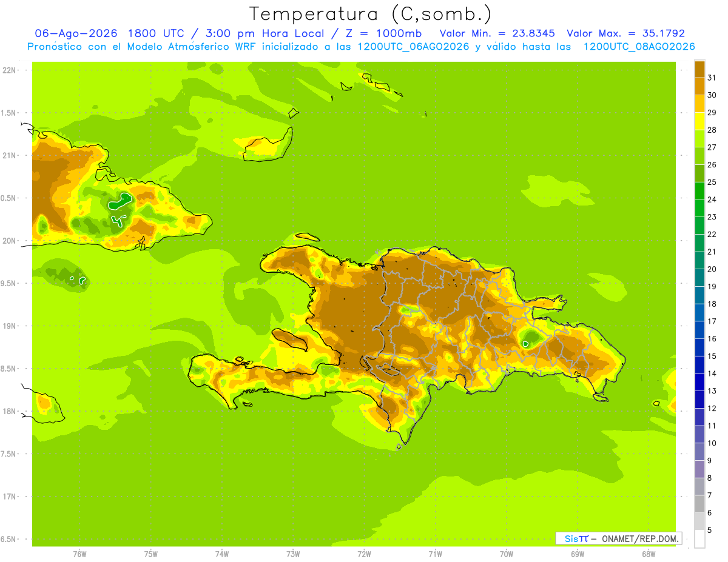
Task: Click the '68W' longitude axis label
Action: [x=649, y=554]
